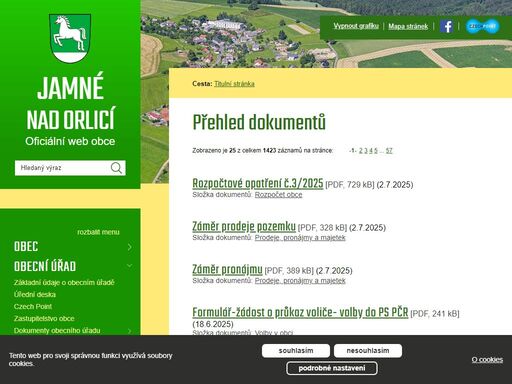Viewport: 512px width, 384px height.
Task: Open Dokumenty obecního úřadu menu item
Action: click(x=57, y=331)
